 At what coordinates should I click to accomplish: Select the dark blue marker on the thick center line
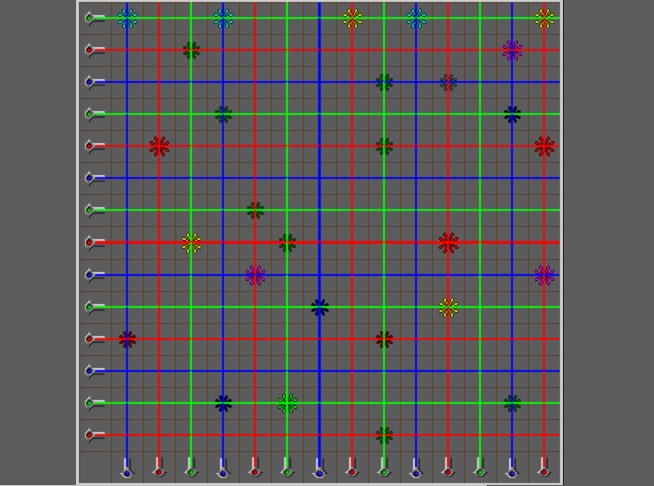319,307
